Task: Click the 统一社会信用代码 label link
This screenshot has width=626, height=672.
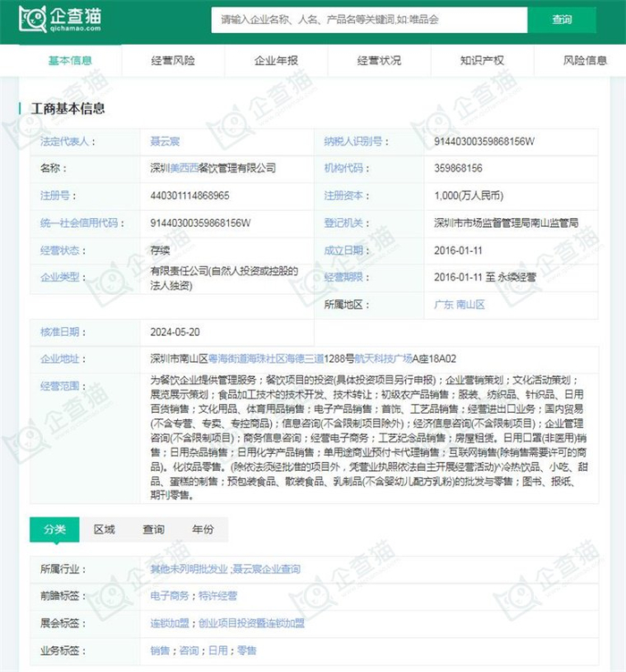Action: (x=79, y=223)
